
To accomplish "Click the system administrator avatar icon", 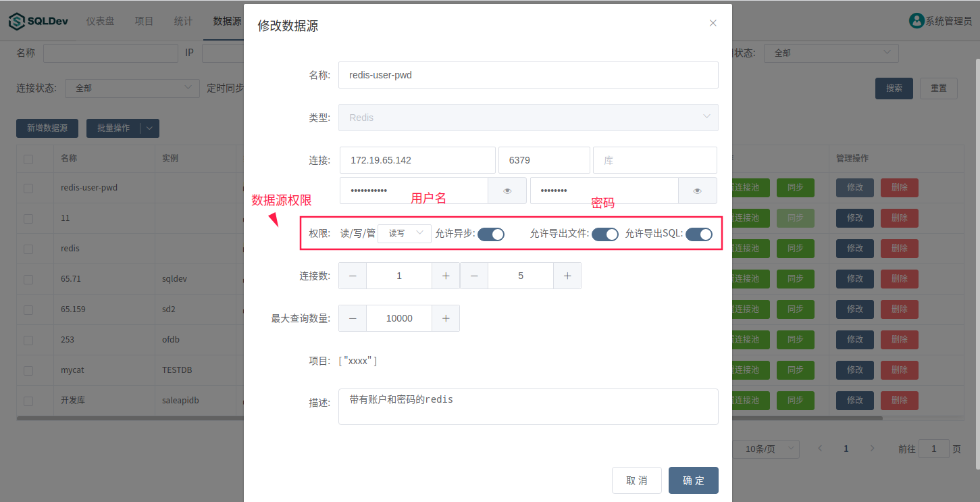I will 917,21.
